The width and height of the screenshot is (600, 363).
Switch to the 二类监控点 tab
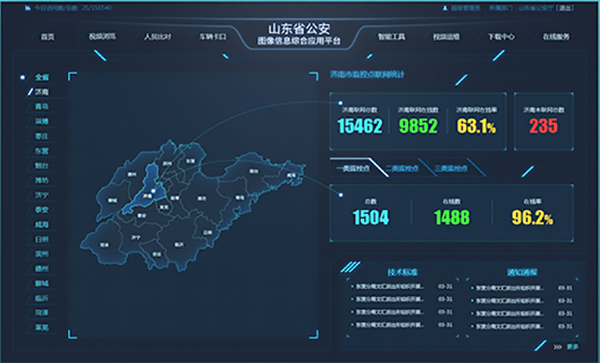tap(402, 168)
